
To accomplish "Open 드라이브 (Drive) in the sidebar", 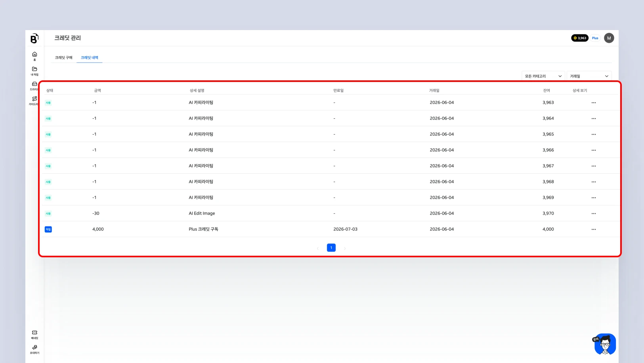I will pyautogui.click(x=34, y=86).
